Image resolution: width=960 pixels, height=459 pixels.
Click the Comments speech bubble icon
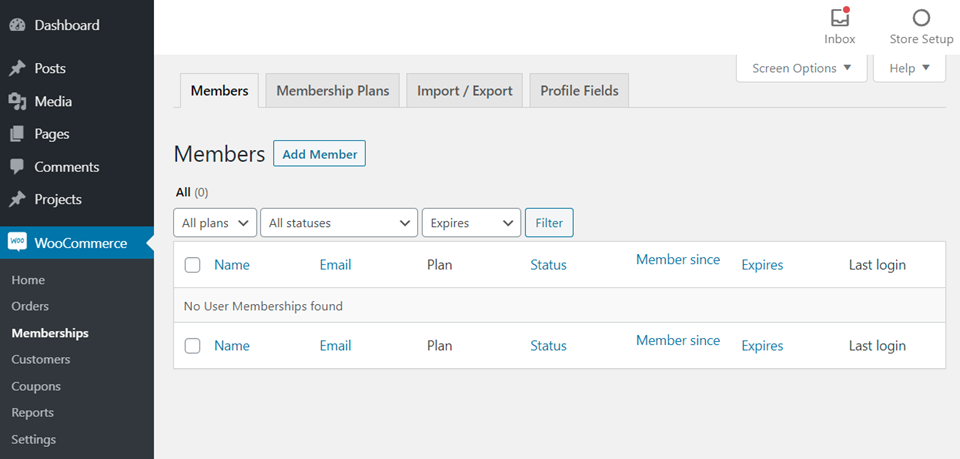[17, 167]
